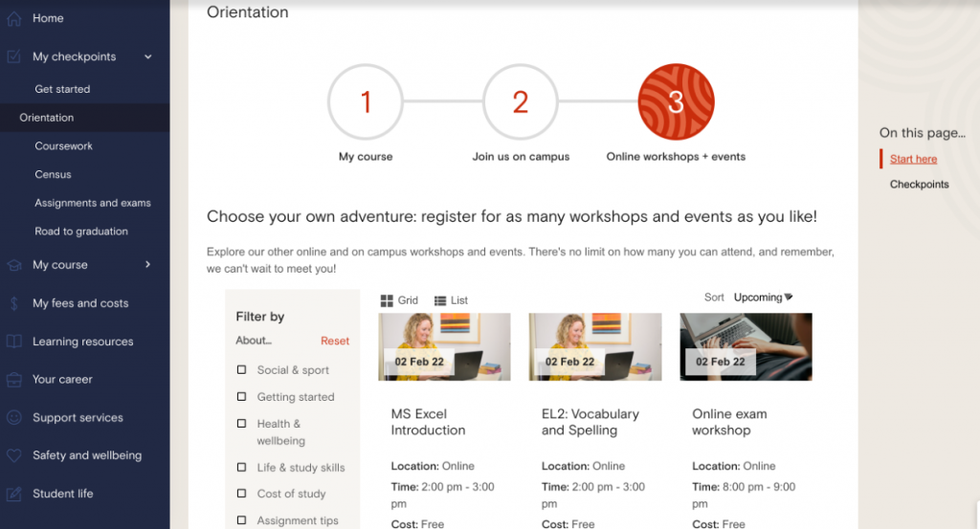This screenshot has height=529, width=980.
Task: Switch to Grid view icon
Action: pos(387,300)
